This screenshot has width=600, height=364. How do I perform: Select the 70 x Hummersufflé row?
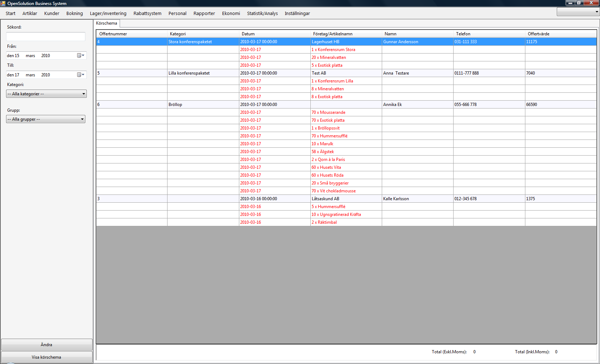coord(346,136)
